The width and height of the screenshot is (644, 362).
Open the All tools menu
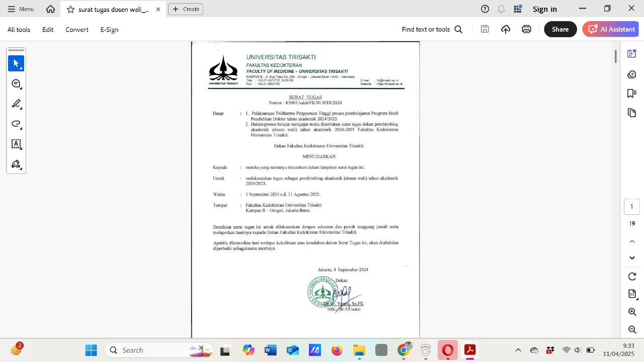(x=19, y=30)
